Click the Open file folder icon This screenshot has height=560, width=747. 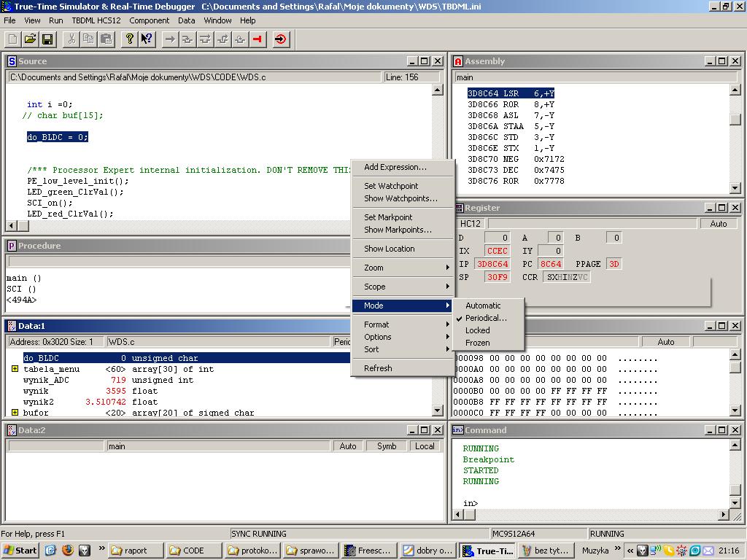(x=30, y=39)
